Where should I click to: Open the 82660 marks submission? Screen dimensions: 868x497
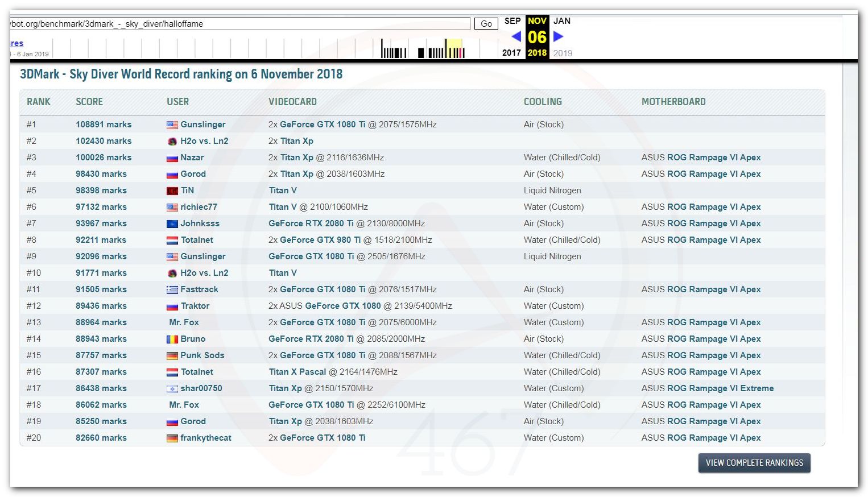pos(101,438)
